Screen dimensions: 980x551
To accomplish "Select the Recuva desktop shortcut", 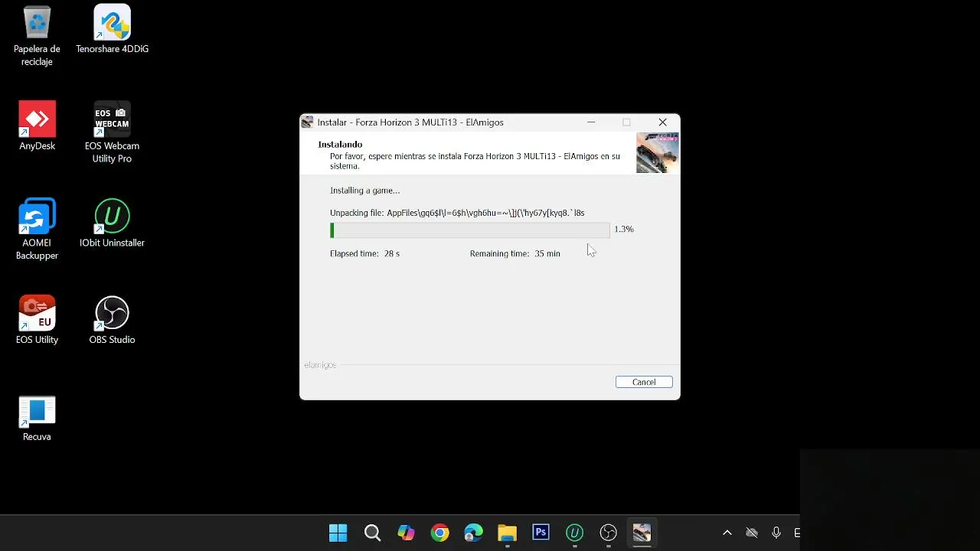I will (x=37, y=419).
